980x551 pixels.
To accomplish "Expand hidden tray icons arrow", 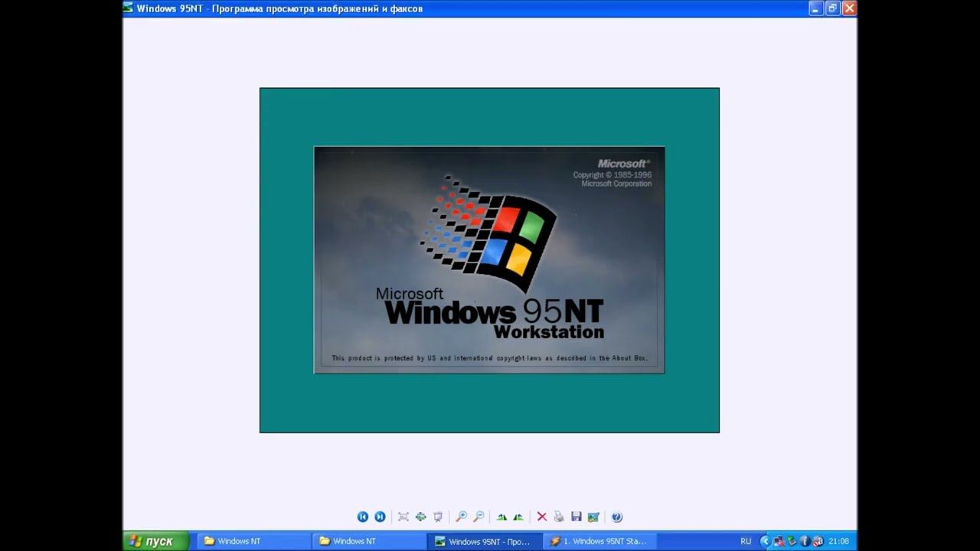I will click(764, 541).
